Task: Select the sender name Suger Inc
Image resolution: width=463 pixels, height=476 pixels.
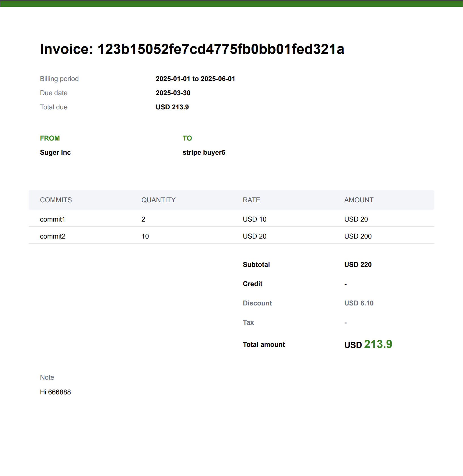Action: point(55,152)
